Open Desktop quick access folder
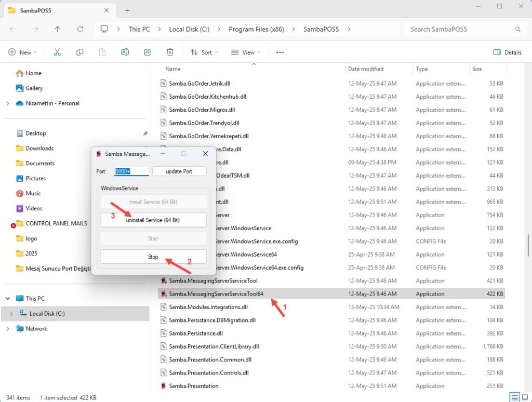532x402 pixels. [31, 133]
